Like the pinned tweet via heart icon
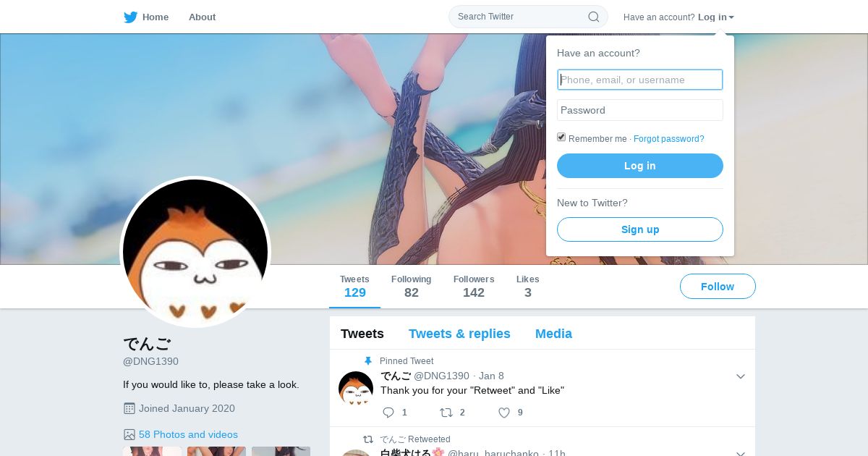Image resolution: width=868 pixels, height=456 pixels. click(x=504, y=413)
